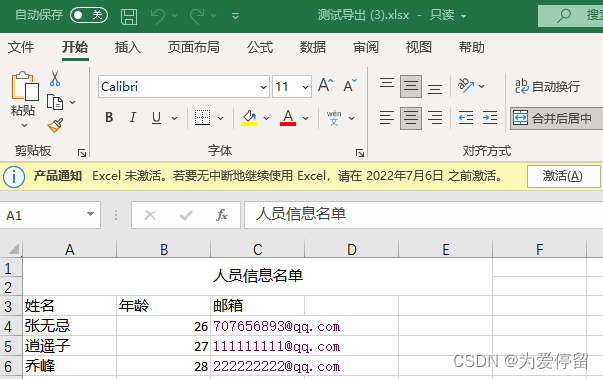The height and width of the screenshot is (379, 603).
Task: Toggle the AutoSave switch
Action: point(89,15)
